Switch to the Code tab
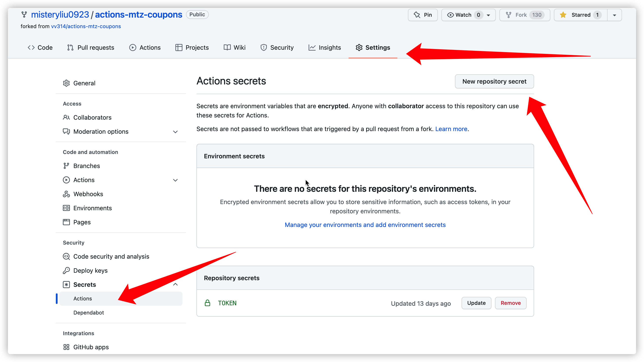Image resolution: width=644 pixels, height=362 pixels. point(40,48)
